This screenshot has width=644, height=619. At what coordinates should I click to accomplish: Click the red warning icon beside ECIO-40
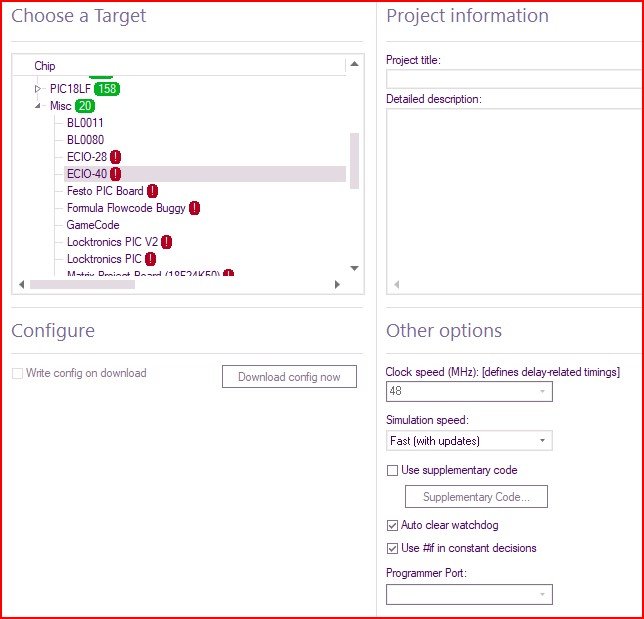pyautogui.click(x=116, y=174)
